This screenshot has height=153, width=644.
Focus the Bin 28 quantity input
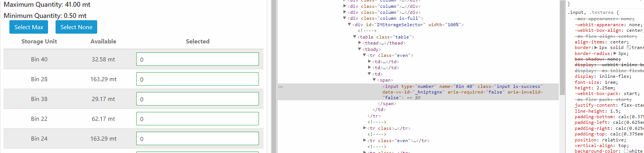click(197, 79)
